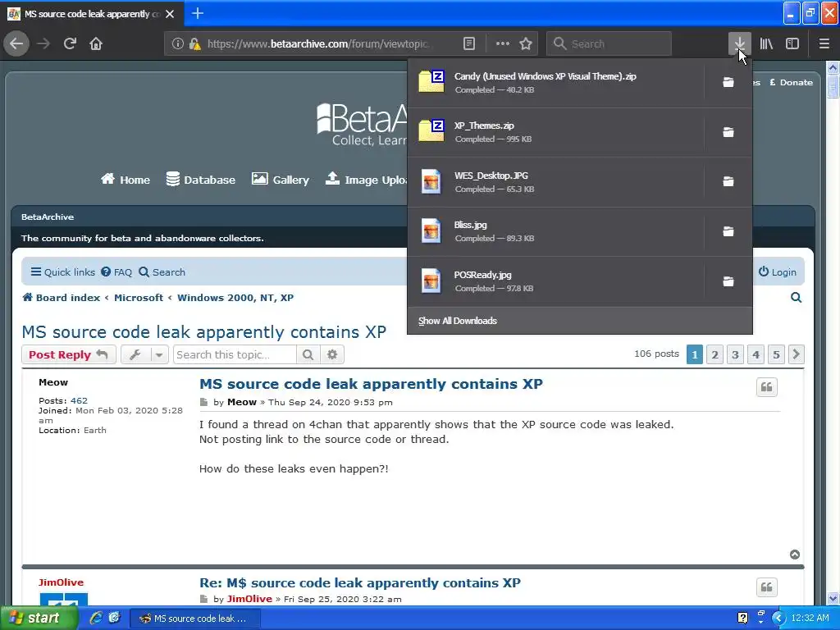Click the forum search magnifier on the breadcrumb row

click(796, 297)
